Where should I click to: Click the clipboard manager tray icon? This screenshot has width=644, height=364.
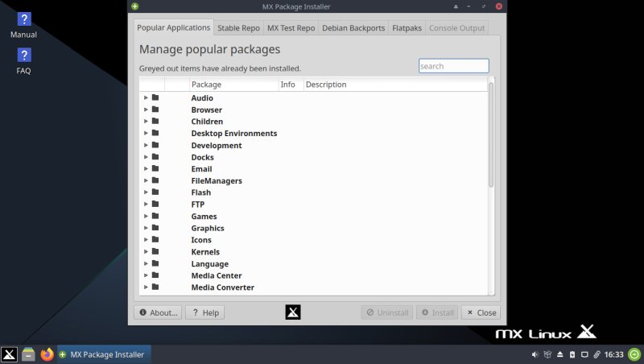572,354
